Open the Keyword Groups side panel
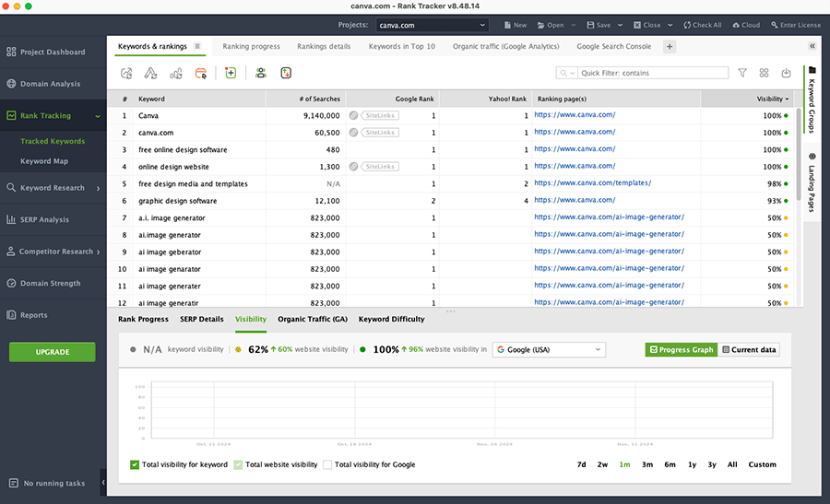Screen dimensions: 830x504 [812, 100]
